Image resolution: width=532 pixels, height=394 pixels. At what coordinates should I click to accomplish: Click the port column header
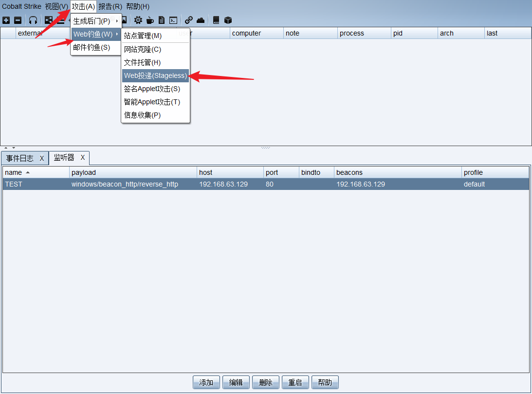pos(281,172)
